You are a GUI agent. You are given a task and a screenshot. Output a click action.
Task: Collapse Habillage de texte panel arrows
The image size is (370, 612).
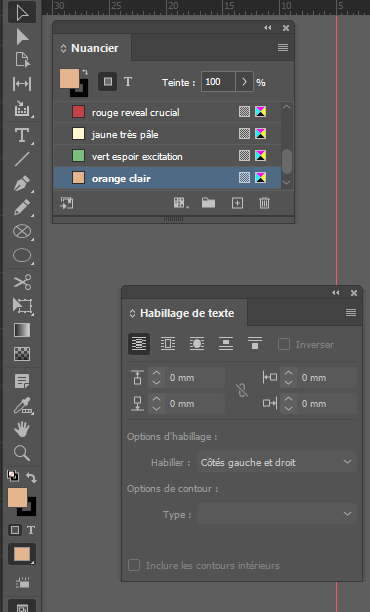click(x=336, y=292)
